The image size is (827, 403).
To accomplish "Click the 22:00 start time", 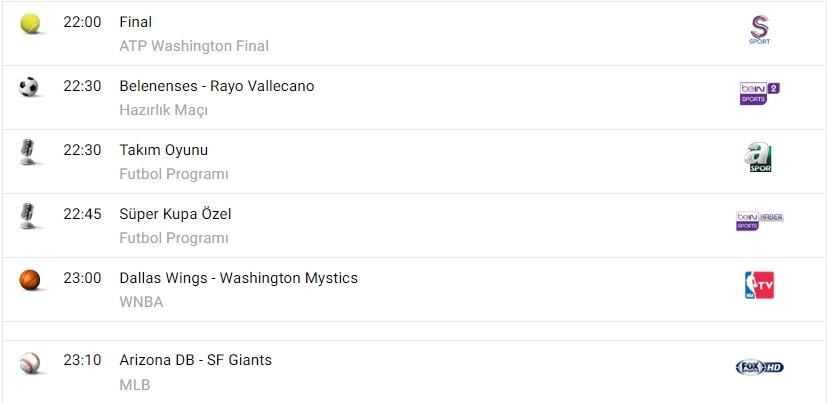I will pyautogui.click(x=82, y=22).
